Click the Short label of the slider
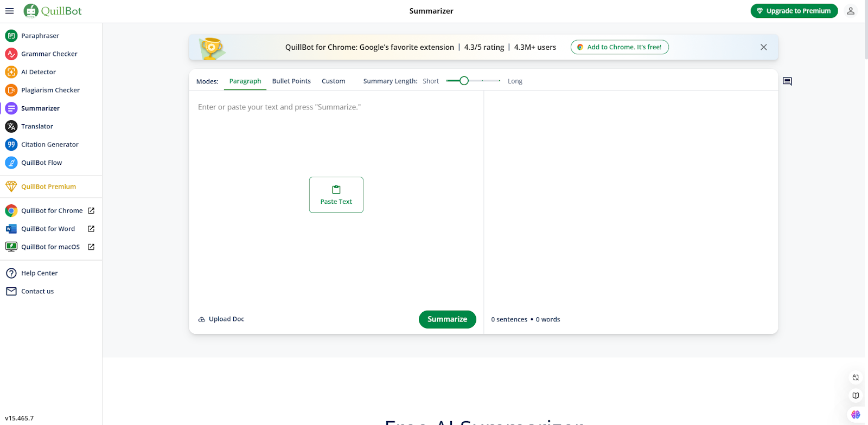868x425 pixels. tap(431, 81)
